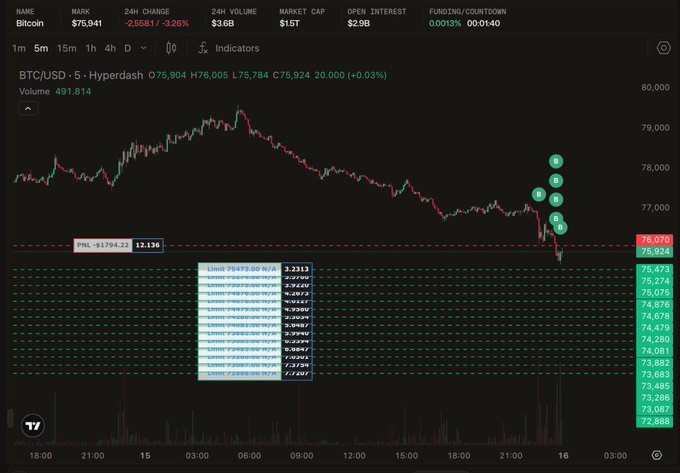680x473 pixels.
Task: Switch to the 15m timeframe
Action: click(67, 48)
